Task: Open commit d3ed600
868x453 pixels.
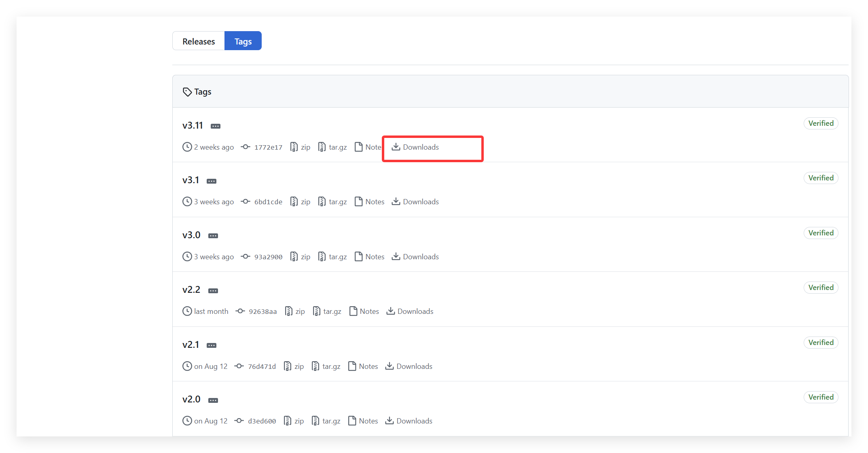Action: click(262, 421)
